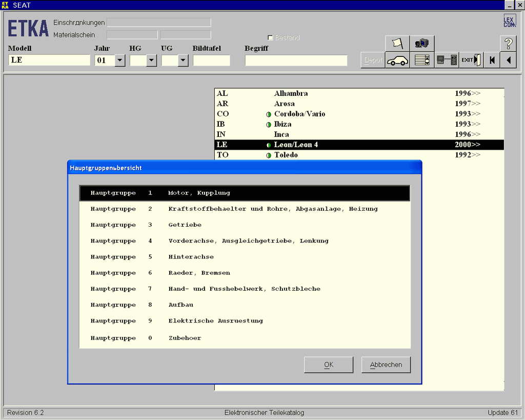This screenshot has height=420, width=525.
Task: Open the UG dropdown arrow
Action: (183, 61)
